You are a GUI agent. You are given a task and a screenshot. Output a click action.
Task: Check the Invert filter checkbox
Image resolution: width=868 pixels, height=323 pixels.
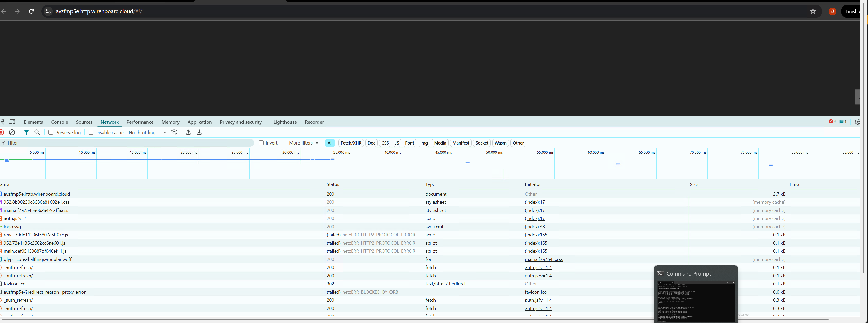point(261,143)
